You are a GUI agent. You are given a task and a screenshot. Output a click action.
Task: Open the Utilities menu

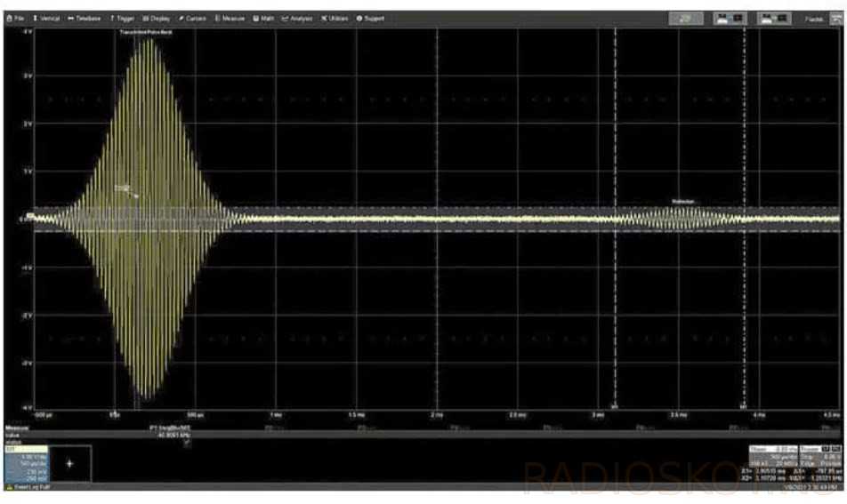pyautogui.click(x=335, y=18)
